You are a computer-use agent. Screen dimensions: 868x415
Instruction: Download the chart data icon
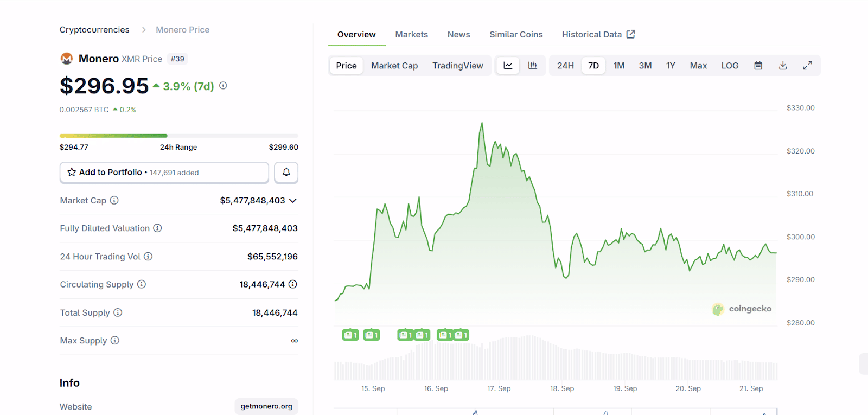point(783,66)
